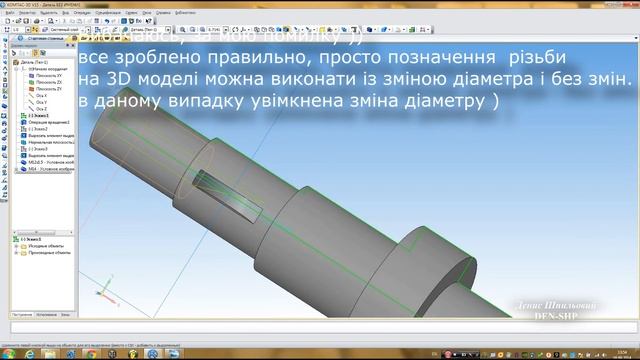Image resolution: width=640 pixels, height=360 pixels.
Task: Open the document tabs list arrow
Action: (636, 38)
